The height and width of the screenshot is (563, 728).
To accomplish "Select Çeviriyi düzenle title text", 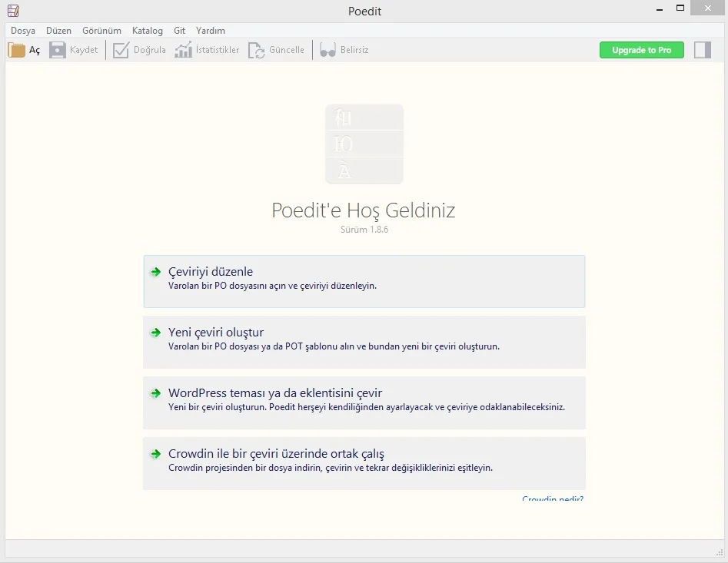I will pyautogui.click(x=211, y=272).
